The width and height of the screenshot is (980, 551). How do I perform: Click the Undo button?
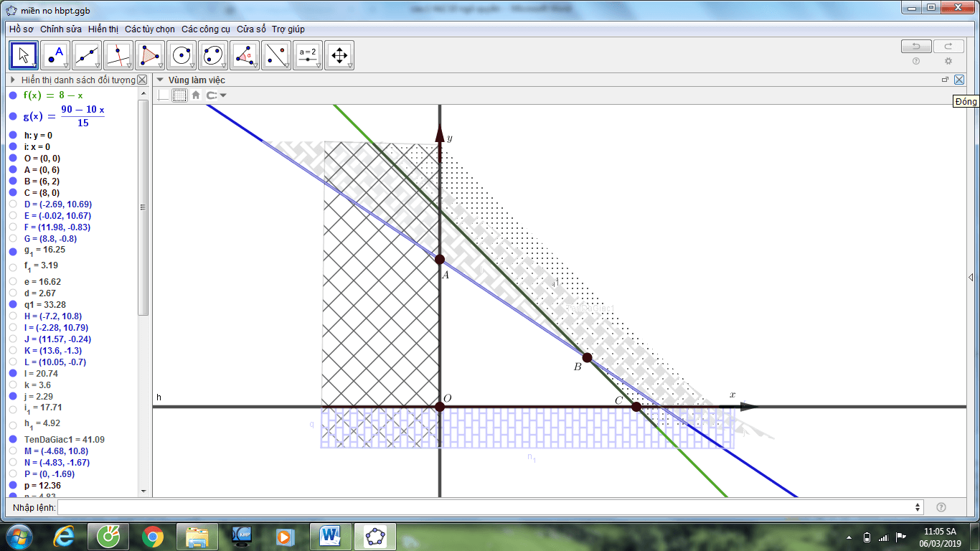tap(915, 47)
